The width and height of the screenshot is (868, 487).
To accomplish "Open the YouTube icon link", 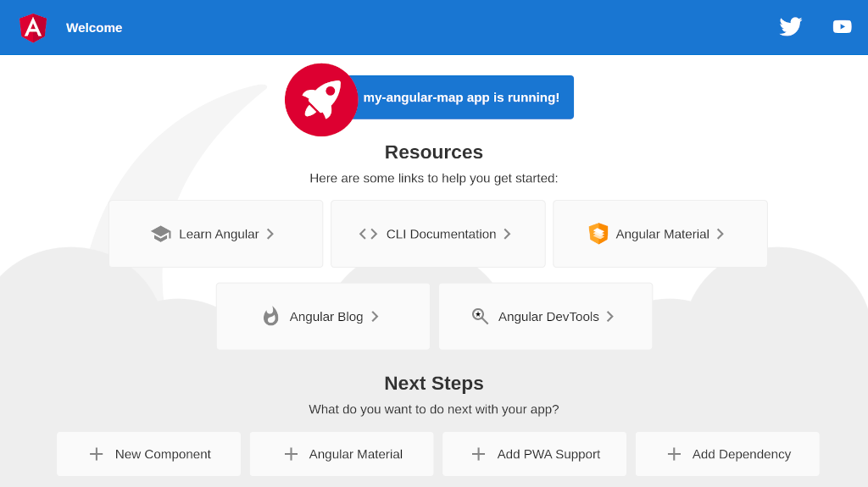I will tap(842, 27).
